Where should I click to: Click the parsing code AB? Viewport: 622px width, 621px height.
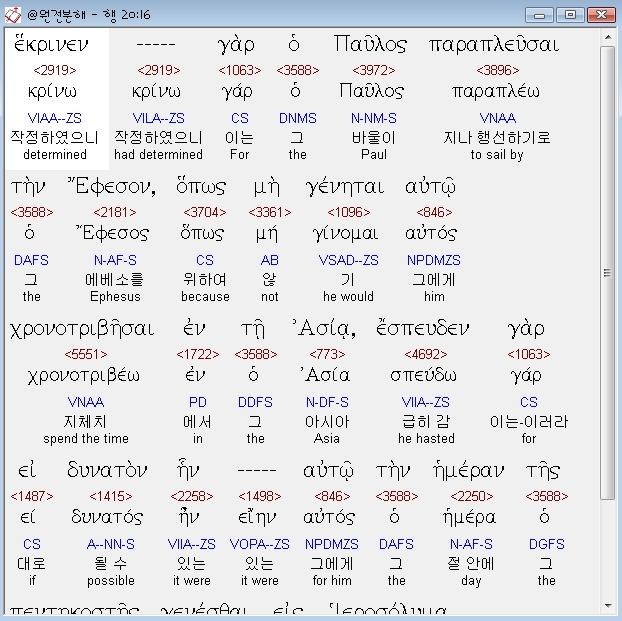(269, 260)
